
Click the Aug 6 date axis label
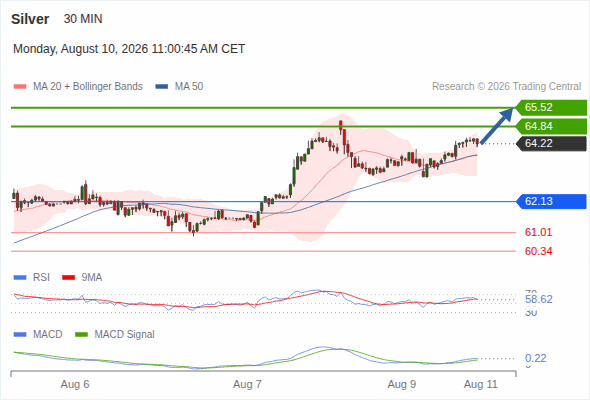[x=75, y=385]
